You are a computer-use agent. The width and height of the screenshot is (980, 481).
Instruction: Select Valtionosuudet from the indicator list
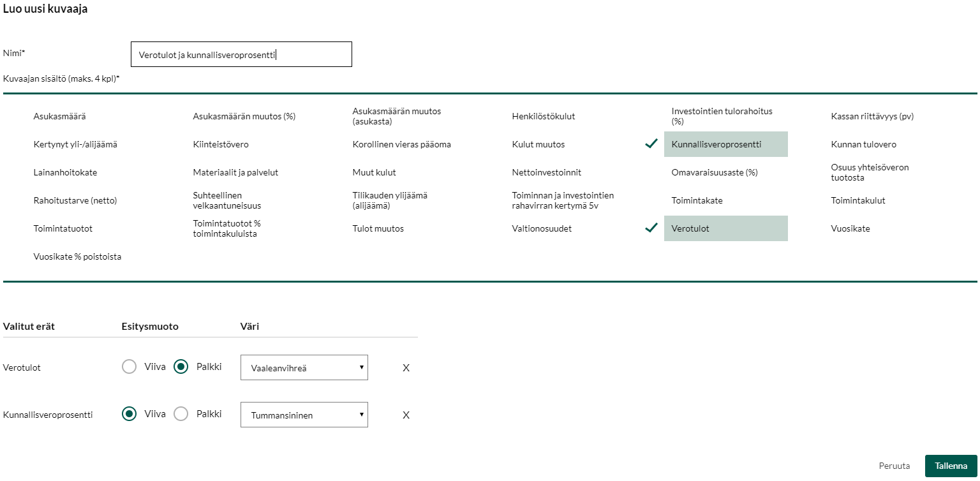tap(541, 228)
